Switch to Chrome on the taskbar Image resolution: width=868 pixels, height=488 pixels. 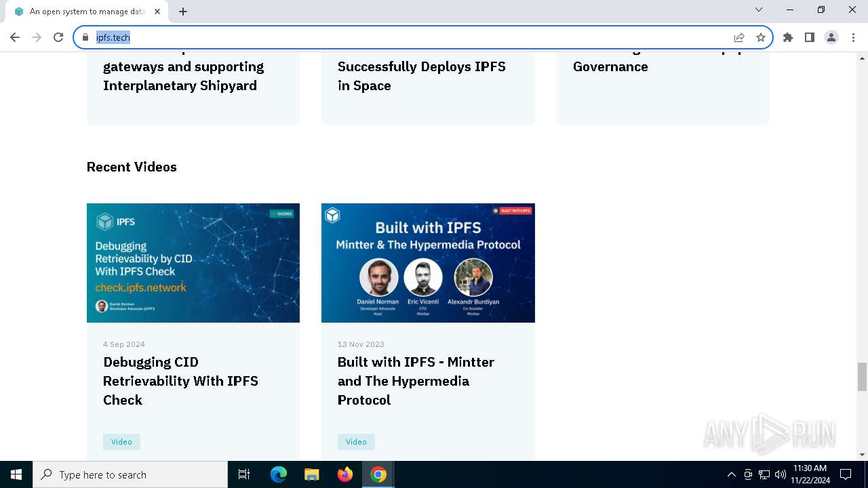(378, 474)
